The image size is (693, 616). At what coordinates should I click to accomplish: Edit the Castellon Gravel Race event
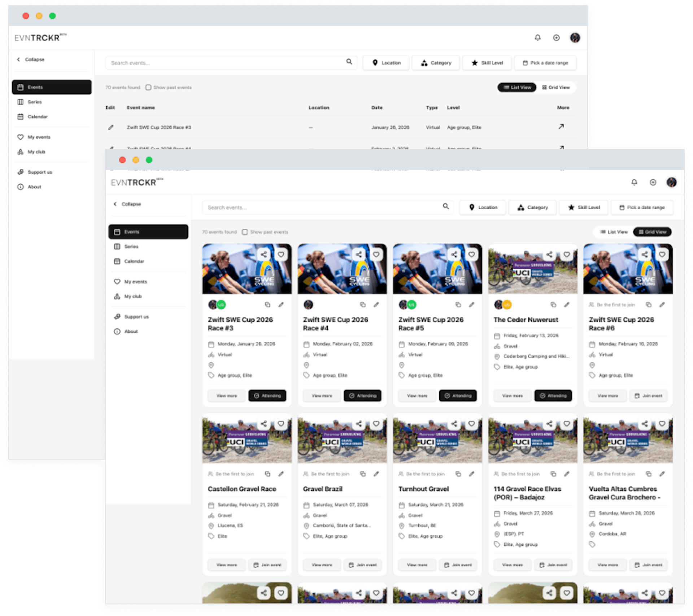pos(281,474)
